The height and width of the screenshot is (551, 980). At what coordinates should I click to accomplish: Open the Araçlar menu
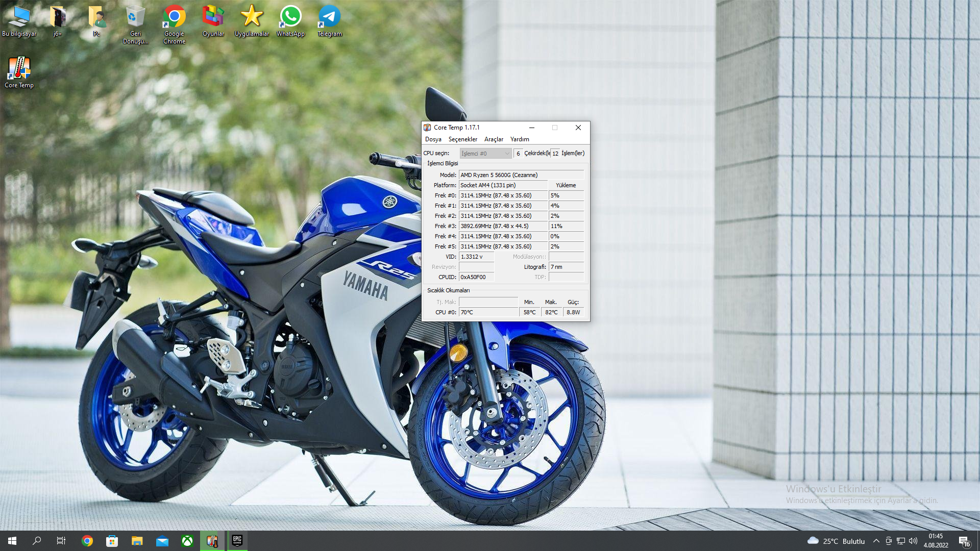(494, 139)
